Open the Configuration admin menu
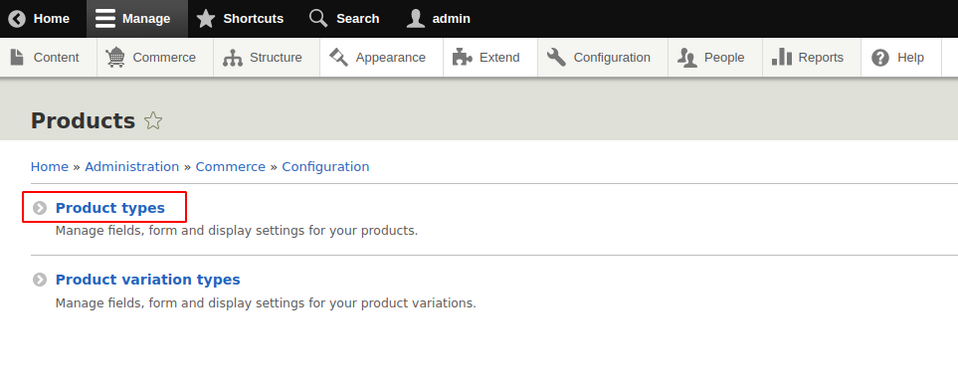The height and width of the screenshot is (389, 958). [602, 57]
